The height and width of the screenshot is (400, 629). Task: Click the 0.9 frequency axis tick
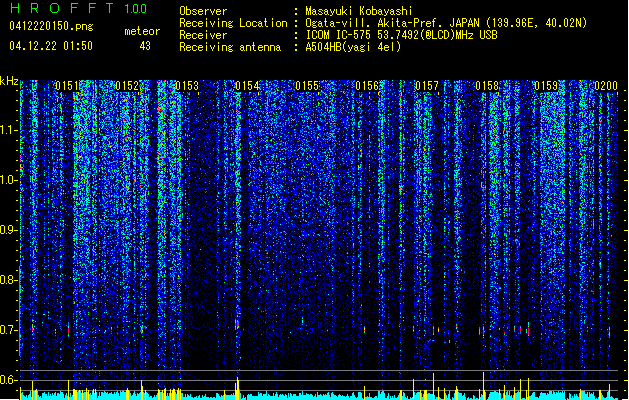(9, 230)
